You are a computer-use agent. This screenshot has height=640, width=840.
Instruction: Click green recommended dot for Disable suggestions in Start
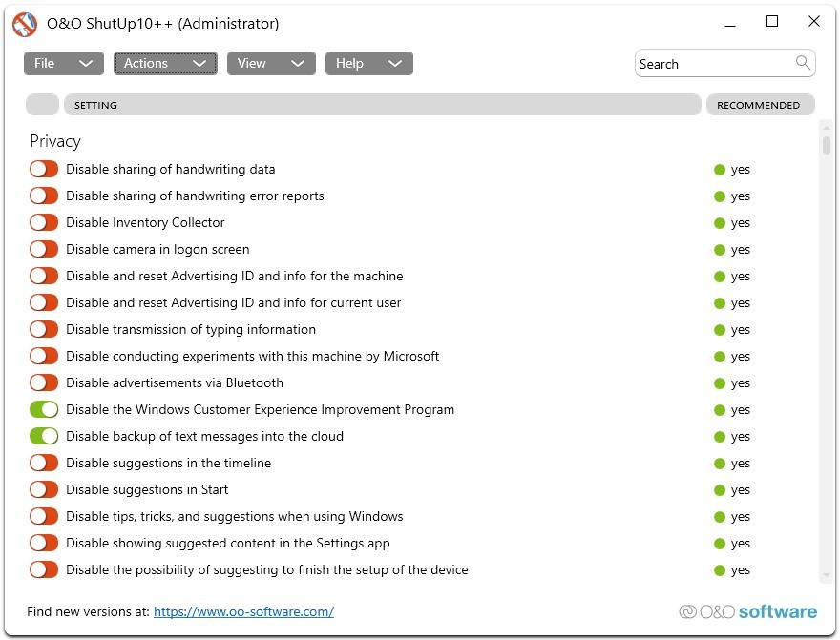pos(720,490)
